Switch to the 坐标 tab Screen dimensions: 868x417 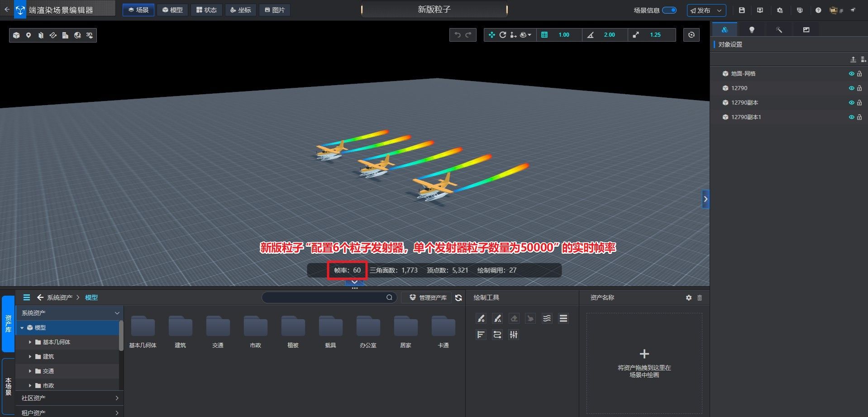pos(241,10)
